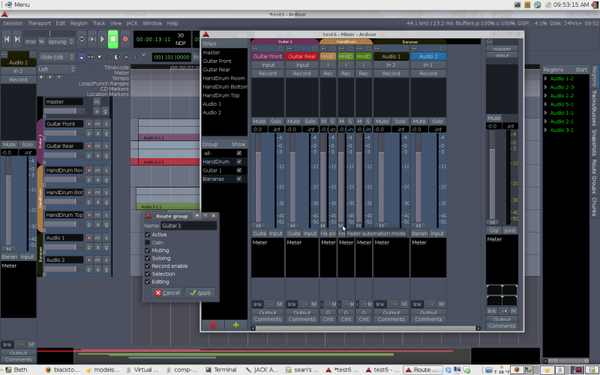
Task: Mute the Guitar Front track in editor
Action: [x=98, y=124]
